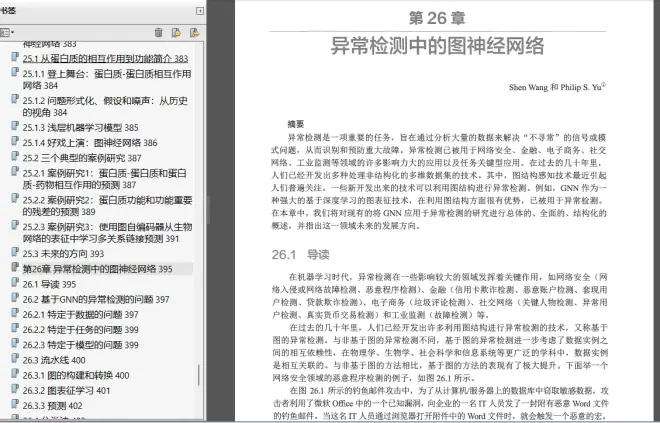Click bookmark icon beside 25.3 未来的方向
This screenshot has height=423, width=660.
click(x=15, y=254)
